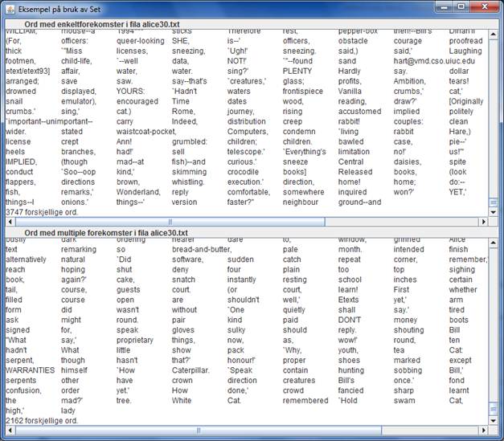The image size is (504, 441).
Task: Click the word 'fancied'
Action: [x=350, y=390]
